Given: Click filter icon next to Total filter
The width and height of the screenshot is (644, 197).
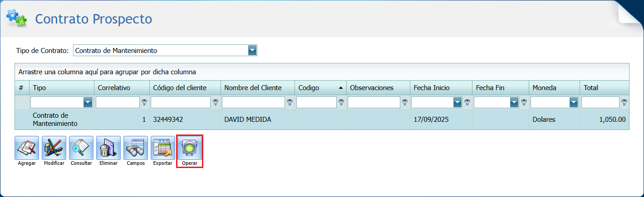Looking at the screenshot, I should tap(624, 103).
